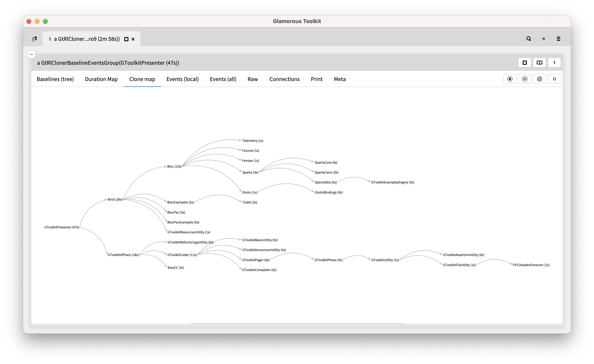Toggle the maximize icon on the GtRlCloner tab

point(126,39)
